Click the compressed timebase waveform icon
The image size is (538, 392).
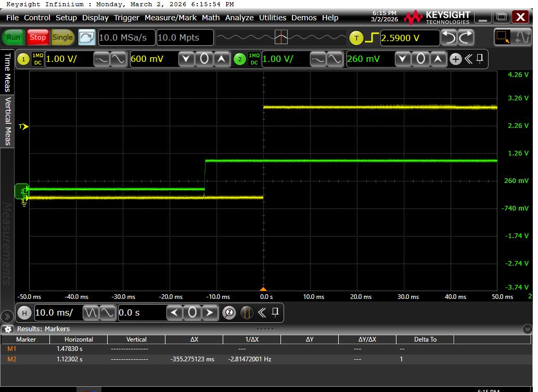tap(91, 313)
